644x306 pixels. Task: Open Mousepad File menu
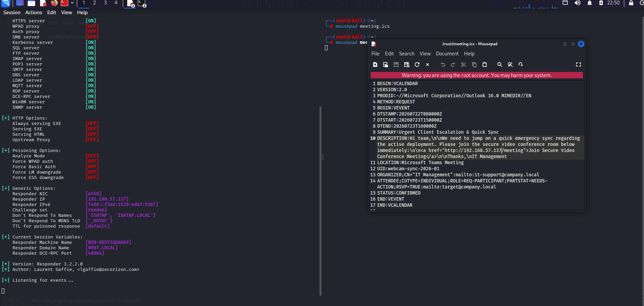pyautogui.click(x=376, y=54)
